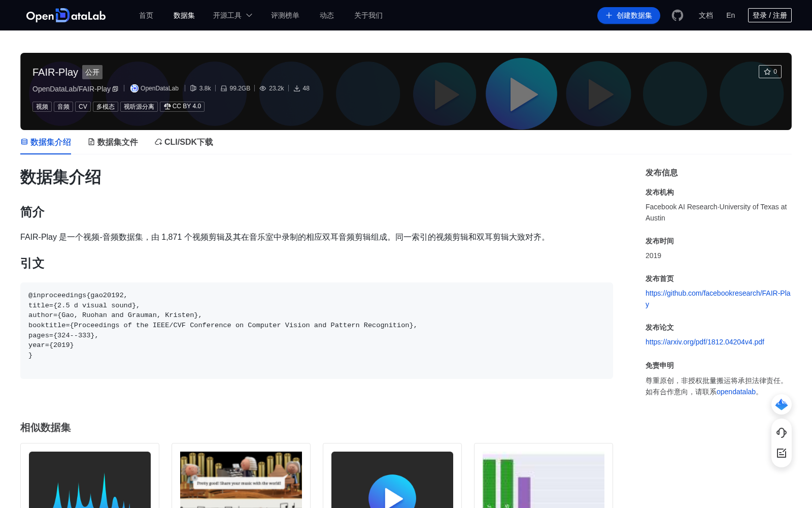
Task: Switch to 数据集文件 tab
Action: coord(113,142)
